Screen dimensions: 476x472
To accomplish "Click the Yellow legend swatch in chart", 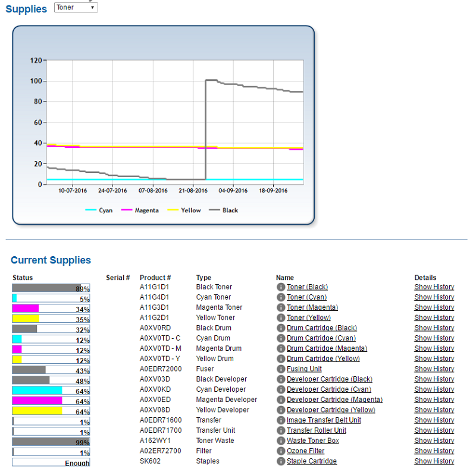I will coord(173,210).
